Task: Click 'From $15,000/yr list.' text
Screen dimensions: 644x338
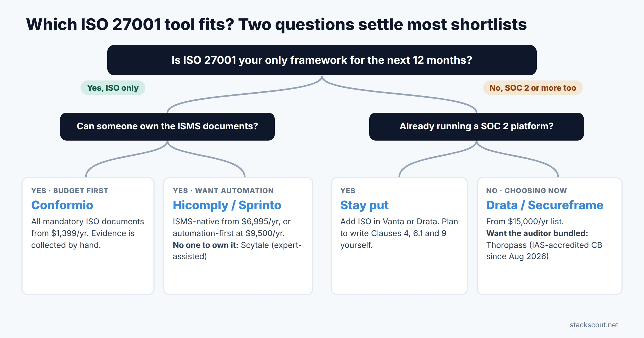Action: pyautogui.click(x=525, y=222)
